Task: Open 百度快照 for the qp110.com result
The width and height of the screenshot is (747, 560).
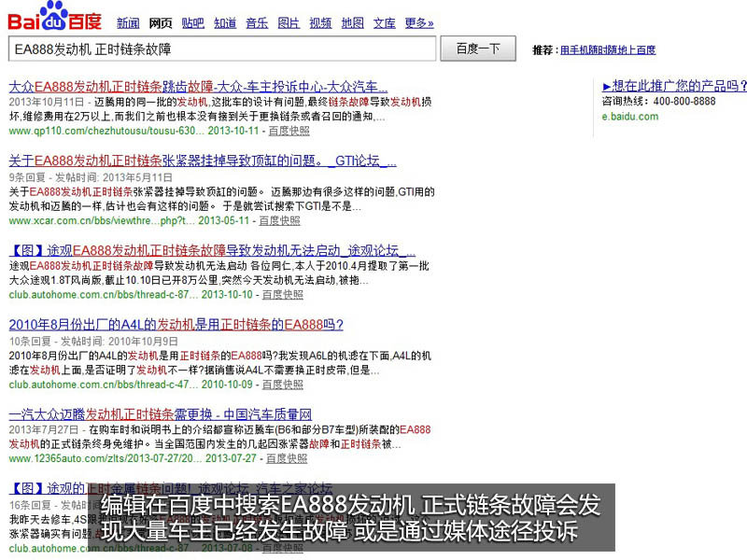Action: click(x=289, y=131)
